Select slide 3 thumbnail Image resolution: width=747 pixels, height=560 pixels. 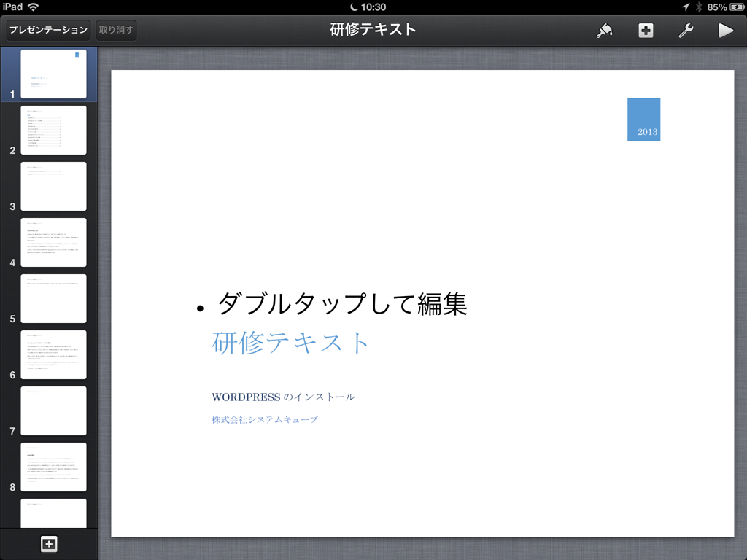click(53, 186)
